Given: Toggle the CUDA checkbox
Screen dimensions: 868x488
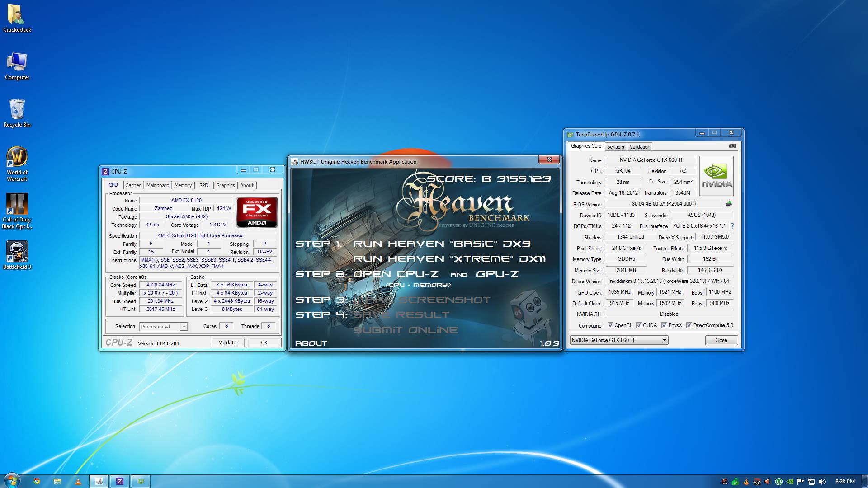Looking at the screenshot, I should (639, 325).
